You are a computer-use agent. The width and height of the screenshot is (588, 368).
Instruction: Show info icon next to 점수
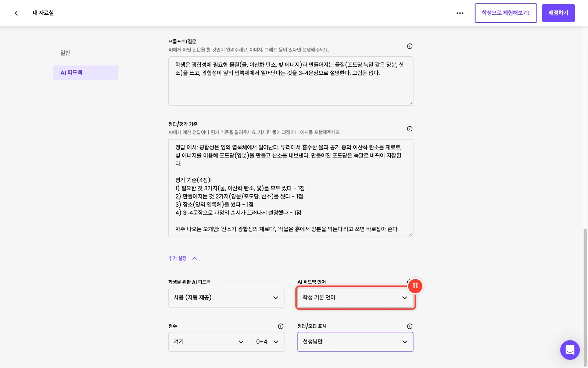[x=280, y=326]
